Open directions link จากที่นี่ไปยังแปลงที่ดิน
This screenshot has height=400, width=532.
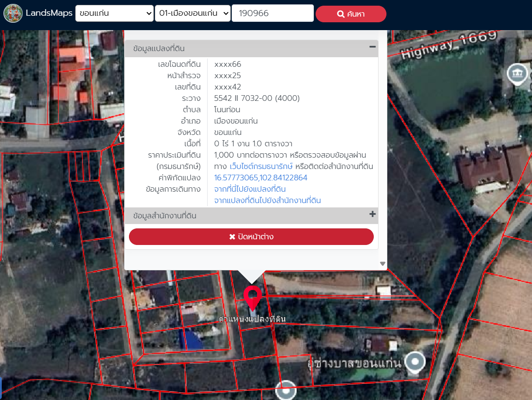click(250, 189)
